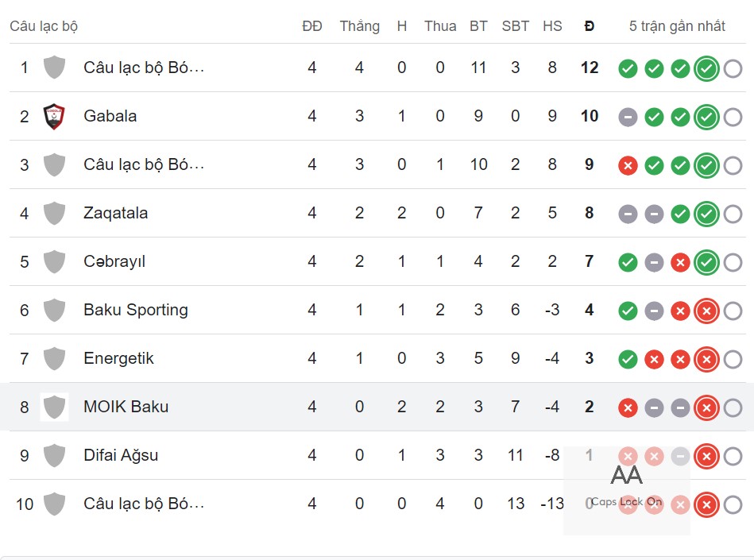Click the shield crest beside Zaqatala

click(54, 214)
